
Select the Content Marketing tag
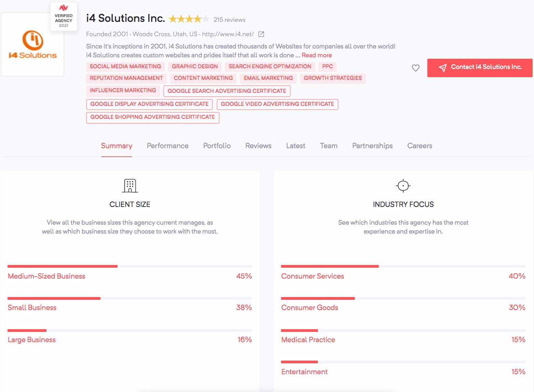[203, 78]
